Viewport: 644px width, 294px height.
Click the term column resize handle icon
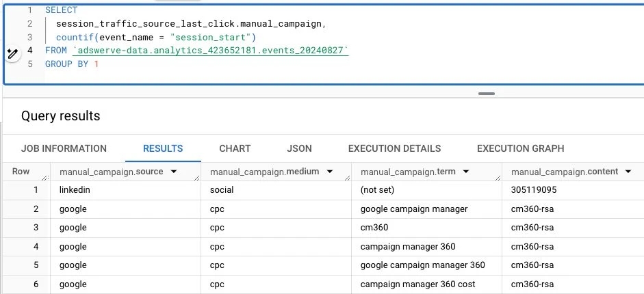498,178
